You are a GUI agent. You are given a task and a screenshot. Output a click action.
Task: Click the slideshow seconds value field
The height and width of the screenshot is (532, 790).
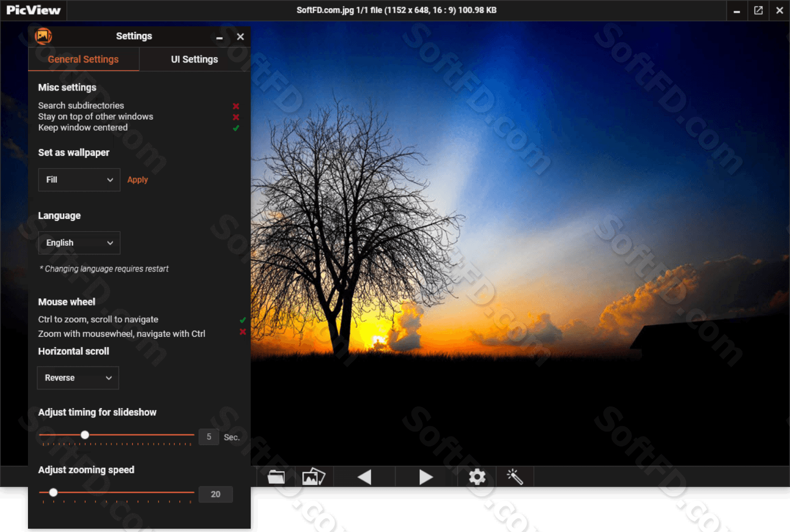pos(209,437)
